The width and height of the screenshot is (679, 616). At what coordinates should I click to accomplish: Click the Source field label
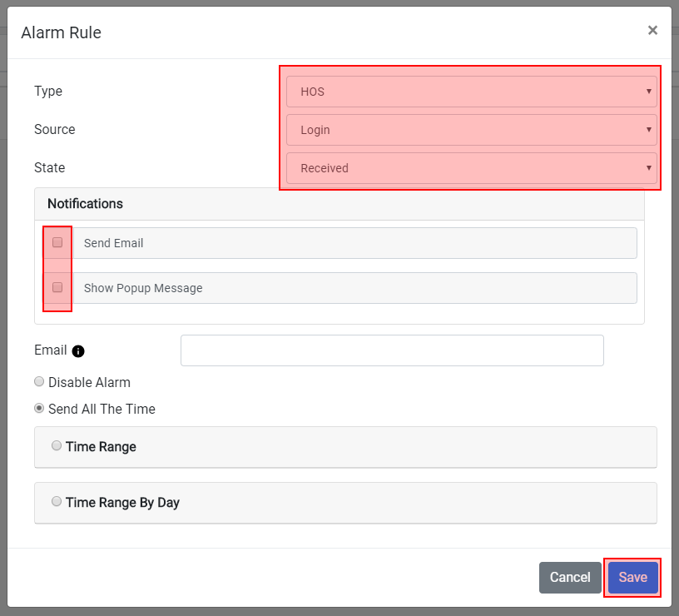coord(55,129)
